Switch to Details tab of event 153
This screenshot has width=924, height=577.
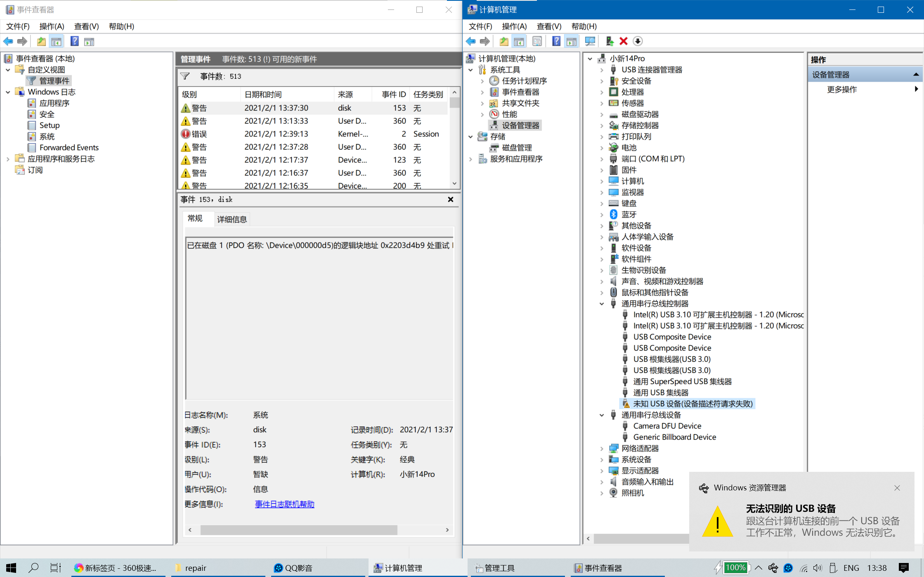(232, 219)
